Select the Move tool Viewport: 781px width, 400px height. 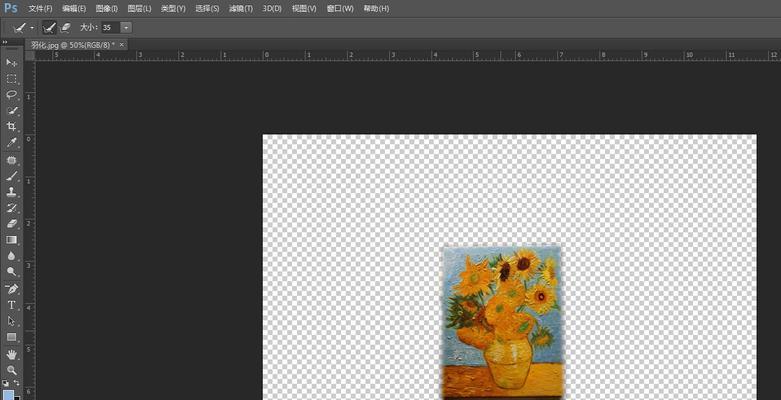(x=11, y=63)
